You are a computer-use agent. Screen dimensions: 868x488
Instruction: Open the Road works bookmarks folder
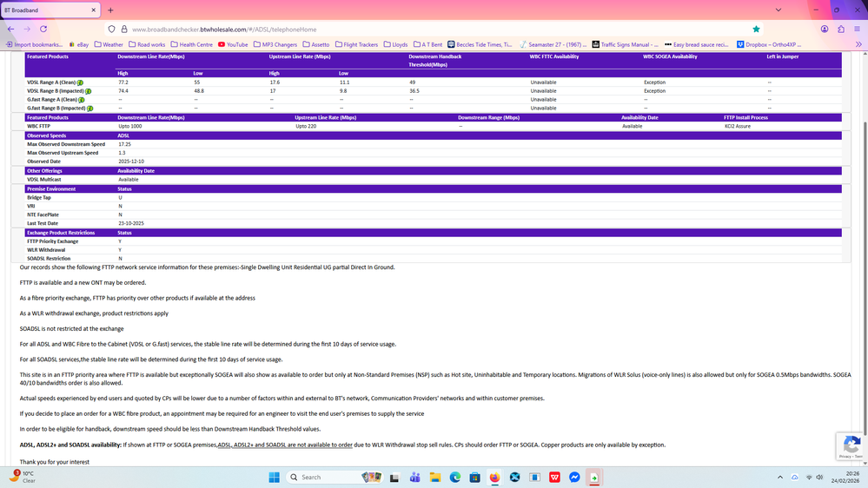[x=147, y=44]
